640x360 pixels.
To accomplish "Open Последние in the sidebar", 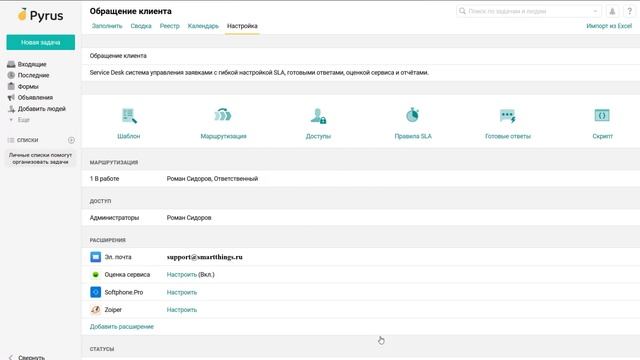I will point(33,75).
